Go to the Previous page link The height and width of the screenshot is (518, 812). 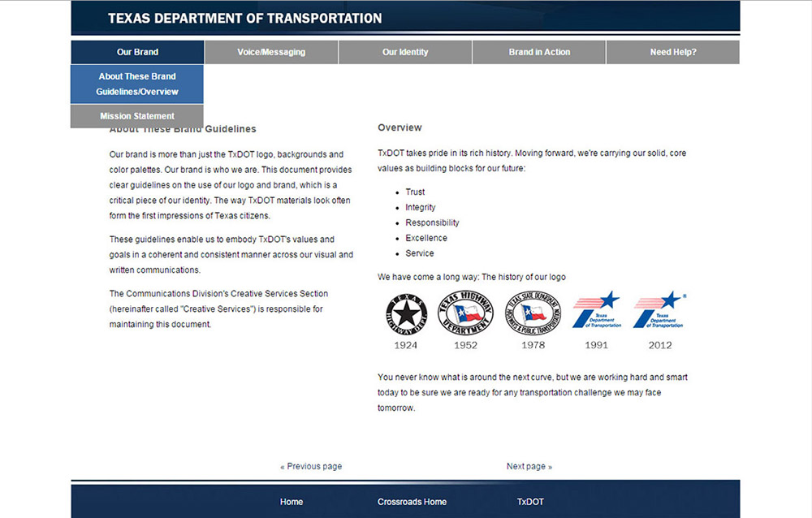click(x=311, y=466)
